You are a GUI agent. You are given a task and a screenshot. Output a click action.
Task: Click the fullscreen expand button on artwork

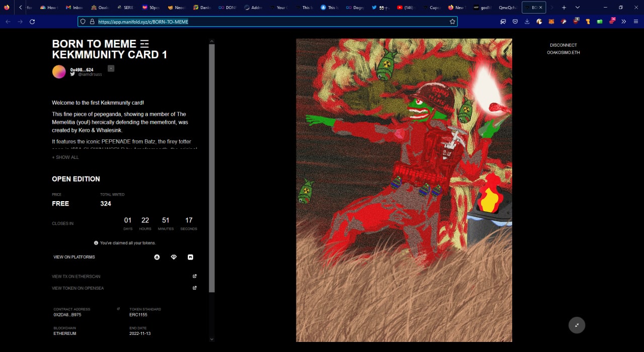(x=577, y=325)
